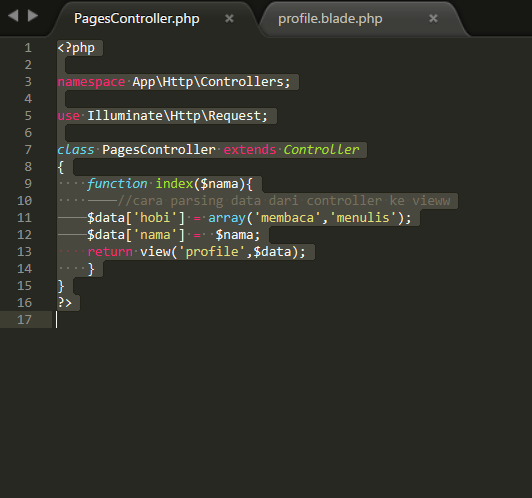The width and height of the screenshot is (532, 498).
Task: Click the 'PagesController' class name
Action: tap(159, 150)
